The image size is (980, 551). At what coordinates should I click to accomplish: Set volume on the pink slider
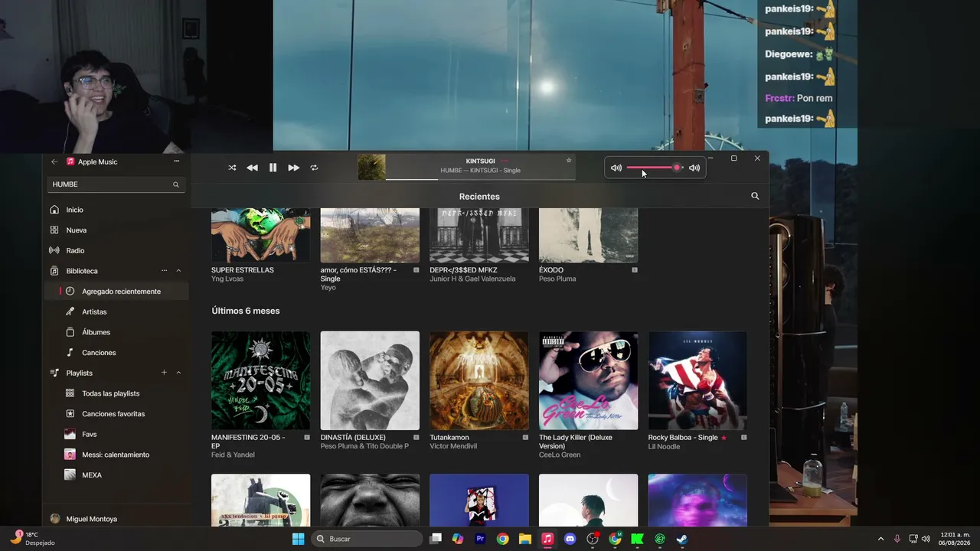pos(655,168)
